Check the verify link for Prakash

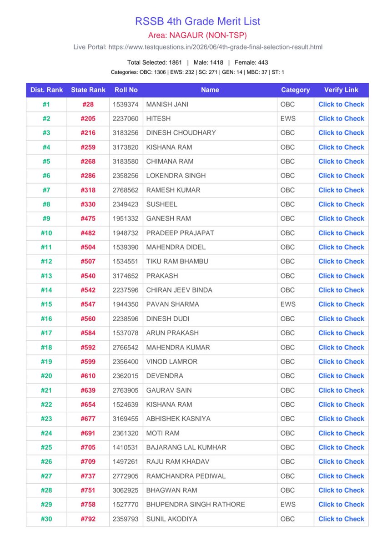tap(341, 276)
